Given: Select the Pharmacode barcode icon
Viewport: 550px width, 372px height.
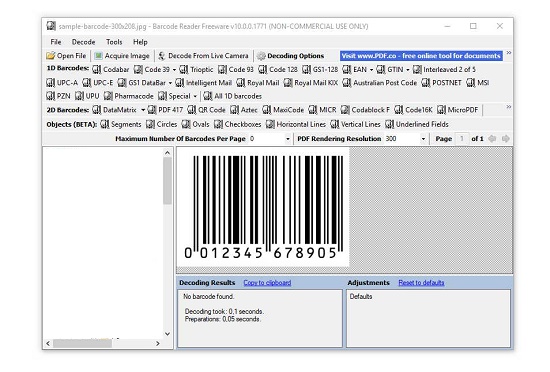Looking at the screenshot, I should pos(108,96).
